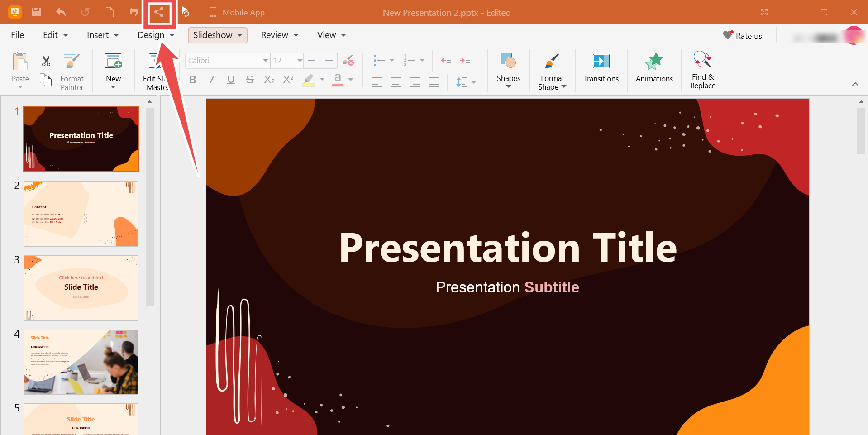Open Animations panel
The image size is (868, 435).
pyautogui.click(x=654, y=68)
